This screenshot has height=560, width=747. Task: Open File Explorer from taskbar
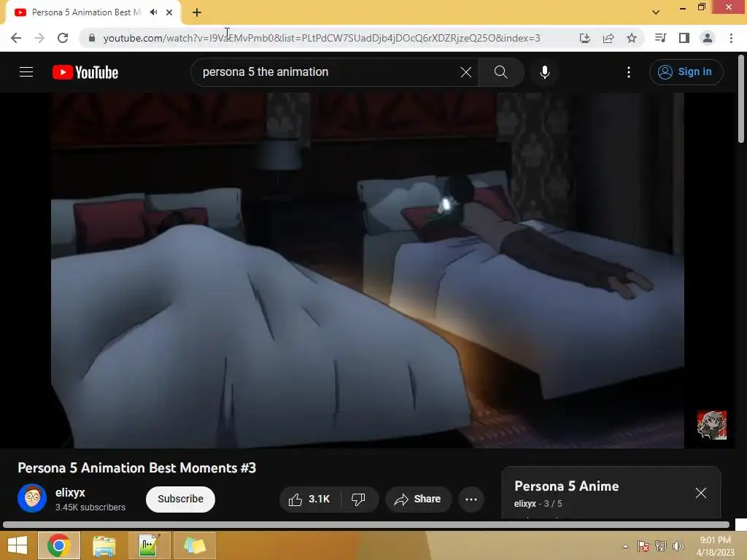click(x=104, y=545)
